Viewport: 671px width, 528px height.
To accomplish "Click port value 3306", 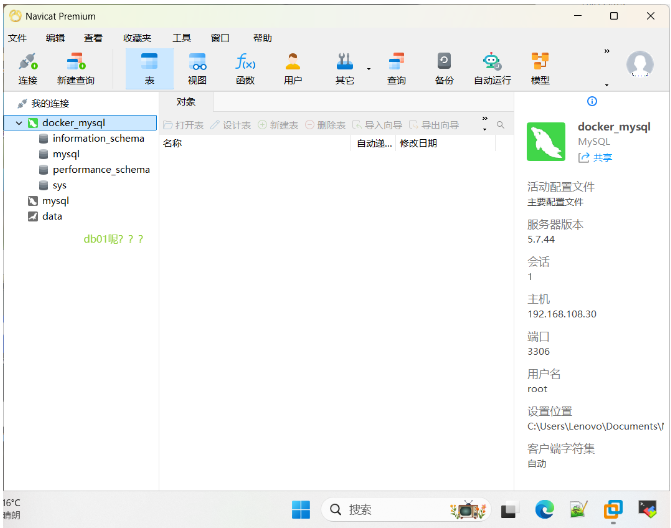I will pyautogui.click(x=538, y=352).
